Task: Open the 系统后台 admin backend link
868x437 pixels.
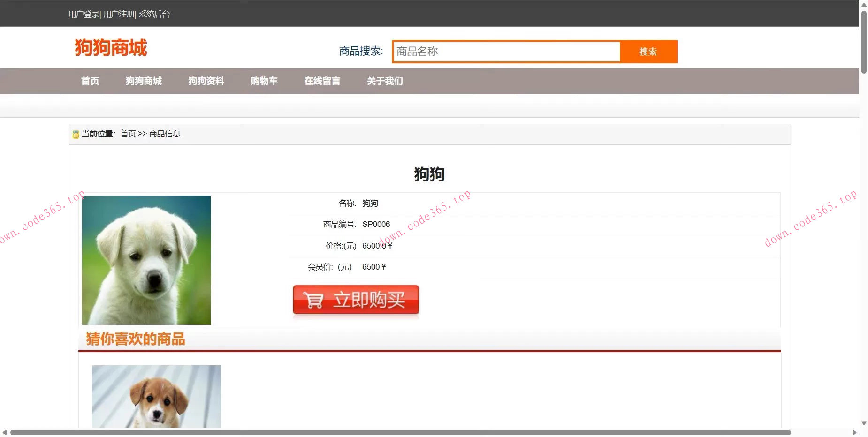Action: tap(153, 14)
